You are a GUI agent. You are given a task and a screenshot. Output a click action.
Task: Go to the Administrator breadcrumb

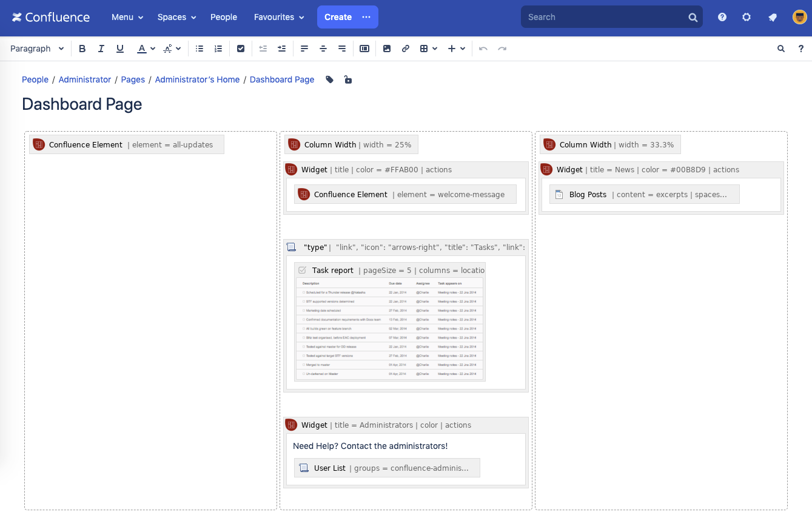pyautogui.click(x=85, y=79)
